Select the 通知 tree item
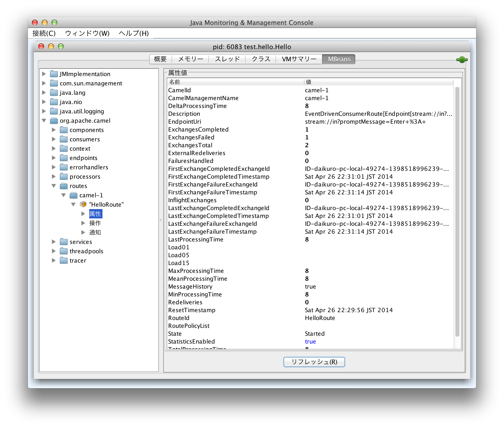 click(x=95, y=232)
